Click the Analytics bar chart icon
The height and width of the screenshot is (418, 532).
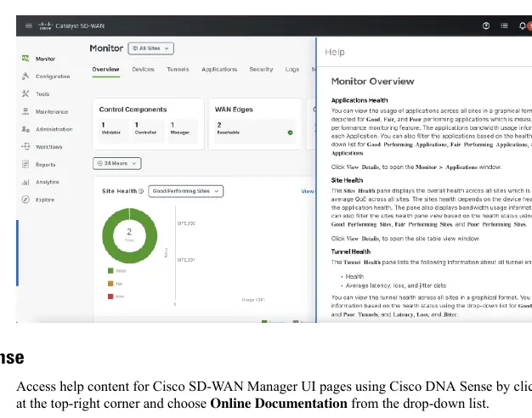pos(25,182)
